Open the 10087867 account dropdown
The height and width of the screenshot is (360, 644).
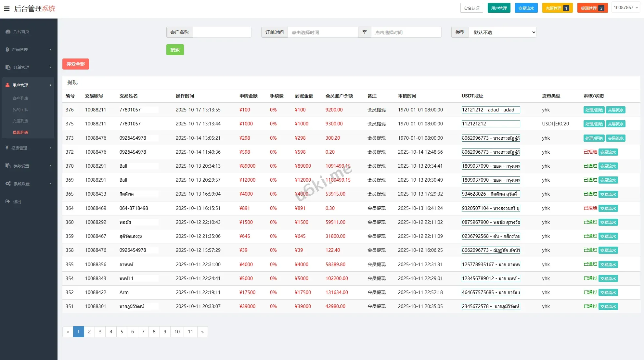625,7
